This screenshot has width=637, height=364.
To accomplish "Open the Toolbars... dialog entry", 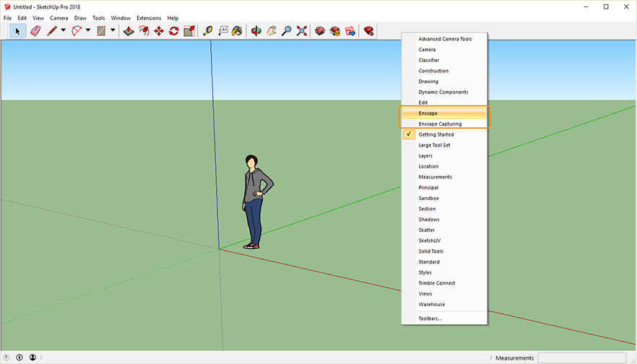I will coord(430,318).
